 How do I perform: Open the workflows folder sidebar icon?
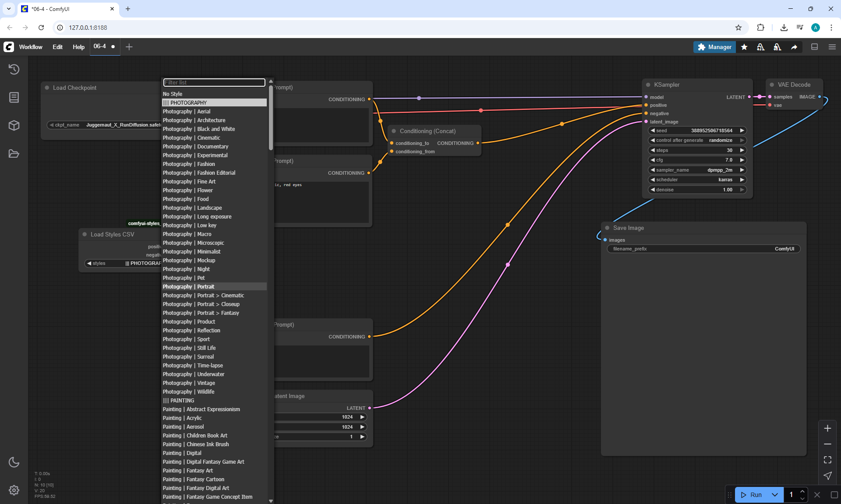14,154
